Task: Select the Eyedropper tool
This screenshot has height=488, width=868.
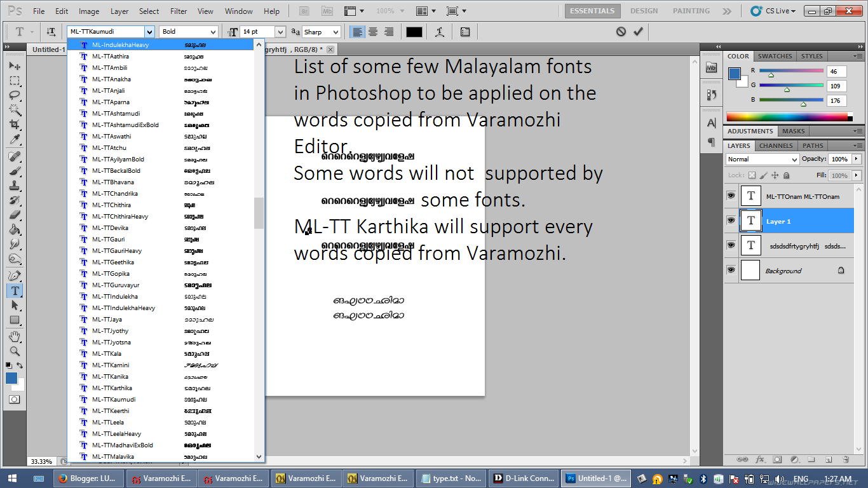Action: pos(15,140)
